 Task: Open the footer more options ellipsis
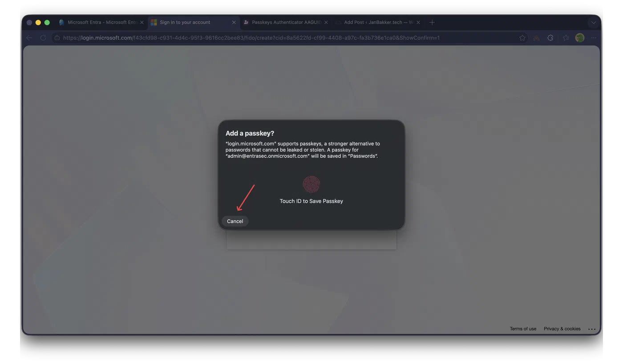[x=592, y=329]
